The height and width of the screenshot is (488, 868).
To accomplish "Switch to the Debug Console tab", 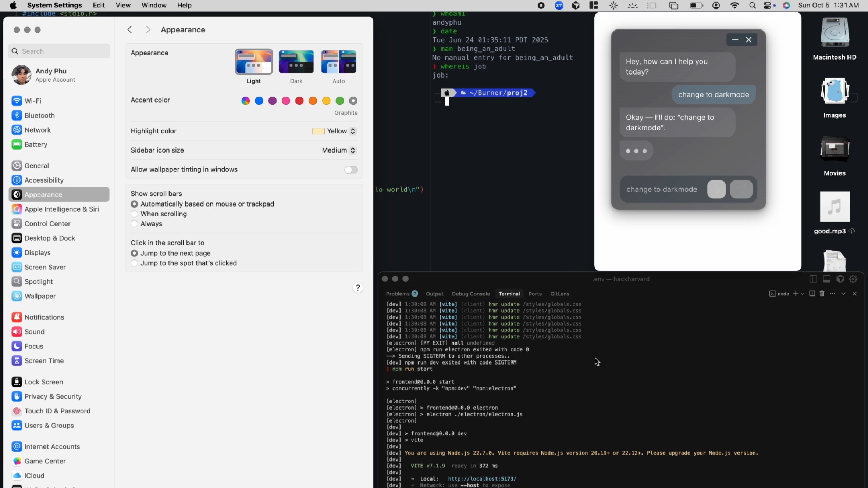I will pyautogui.click(x=471, y=294).
